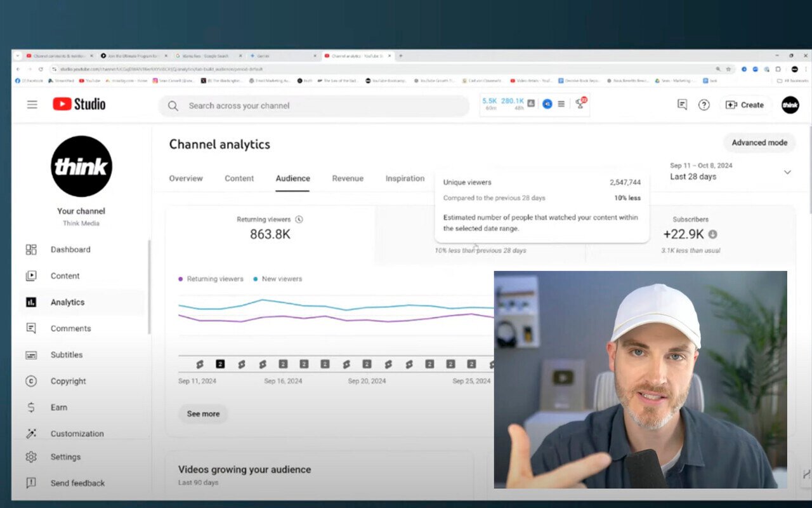Click the clock icon beside Returning viewers
This screenshot has height=508, width=812.
299,220
